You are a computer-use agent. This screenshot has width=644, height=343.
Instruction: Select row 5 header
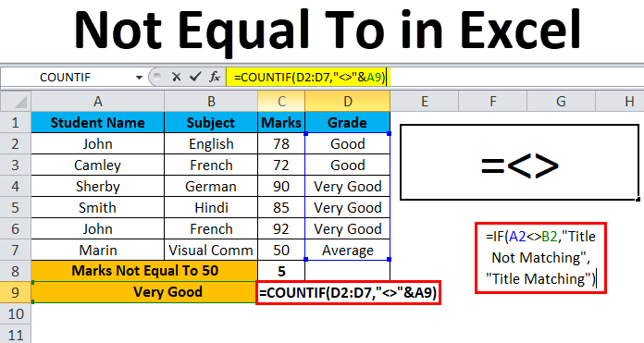16,208
